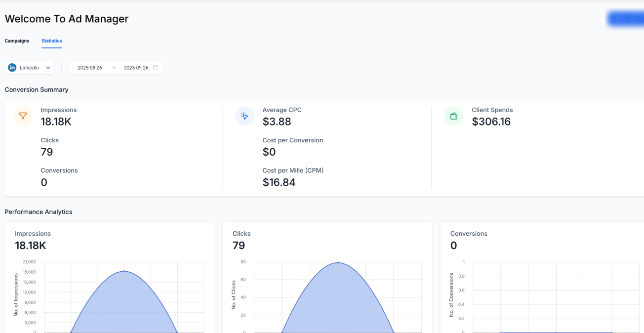
Task: Click the $306.16 Client Spends value
Action: coord(491,122)
